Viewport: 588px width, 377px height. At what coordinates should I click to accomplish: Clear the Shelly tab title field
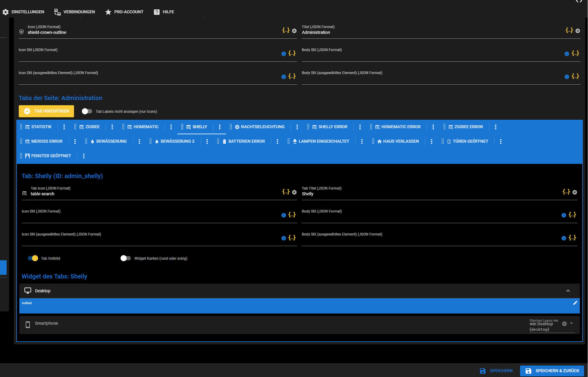575,192
